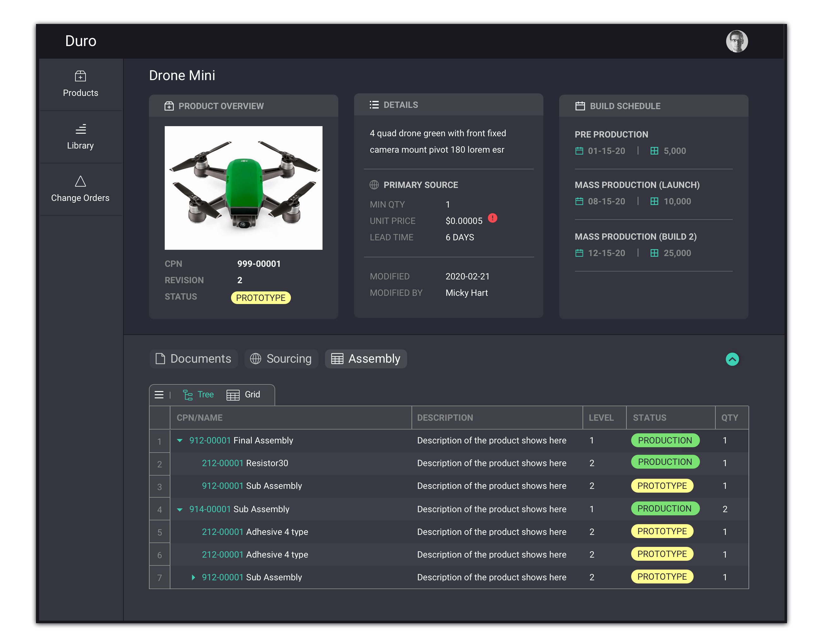The image size is (823, 644).
Task: Collapse the 914-00001 Sub Assembly row
Action: pos(180,509)
